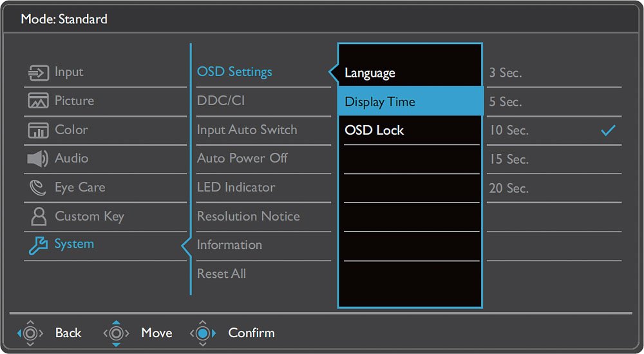Click the Confirm joystick icon
Viewport: 644px width, 354px height.
pyautogui.click(x=203, y=333)
